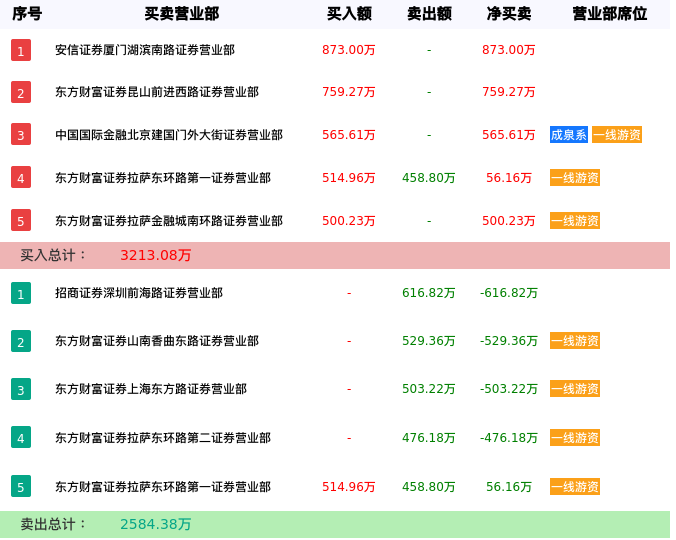Click the green rank 1 badge in sell list
Screen dimensions: 676x540
click(21, 293)
